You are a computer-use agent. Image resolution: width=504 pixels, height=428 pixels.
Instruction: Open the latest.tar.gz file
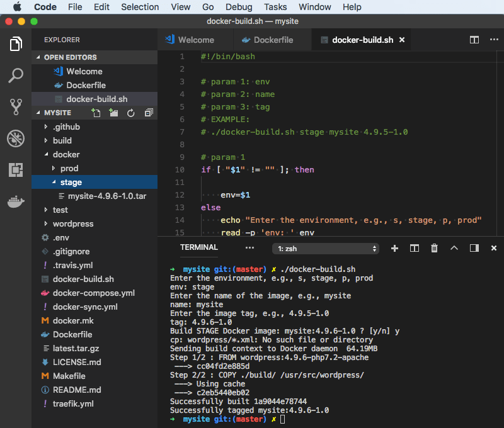[94, 348]
